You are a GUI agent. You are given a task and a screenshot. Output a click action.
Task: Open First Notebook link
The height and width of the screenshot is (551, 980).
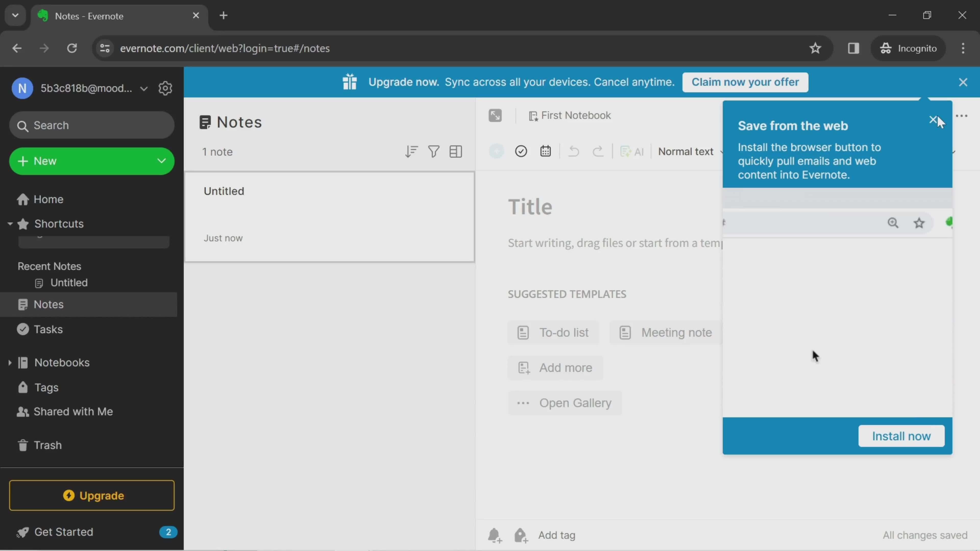click(570, 115)
